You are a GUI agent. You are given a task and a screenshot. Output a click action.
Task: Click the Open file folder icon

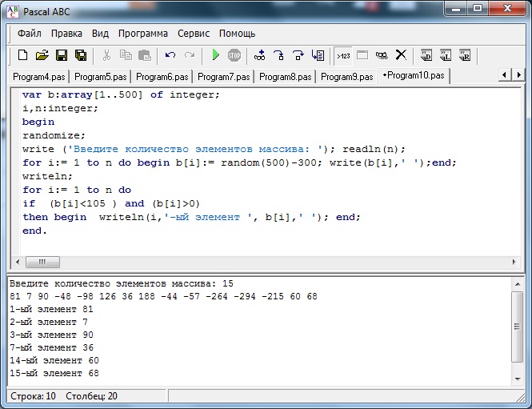coord(42,55)
